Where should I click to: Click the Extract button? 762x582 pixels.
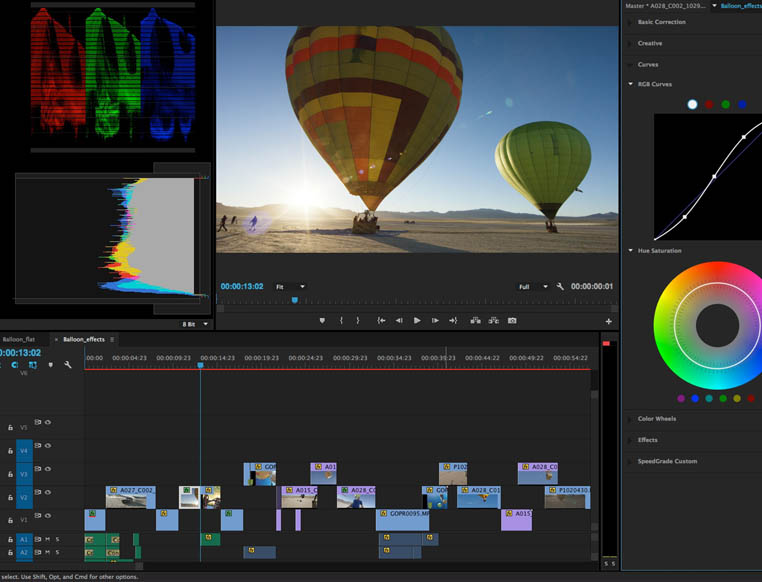pos(494,321)
